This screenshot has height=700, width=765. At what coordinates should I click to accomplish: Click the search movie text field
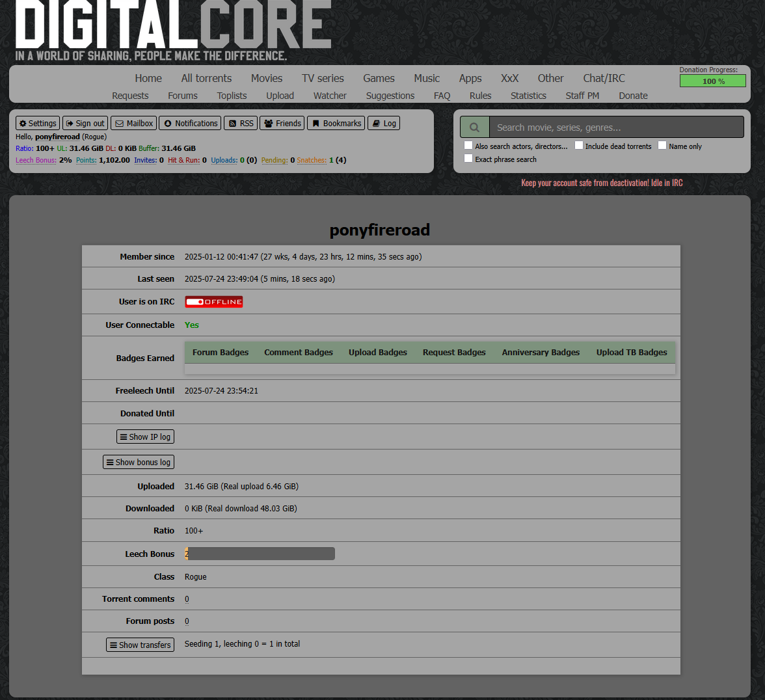click(x=615, y=128)
